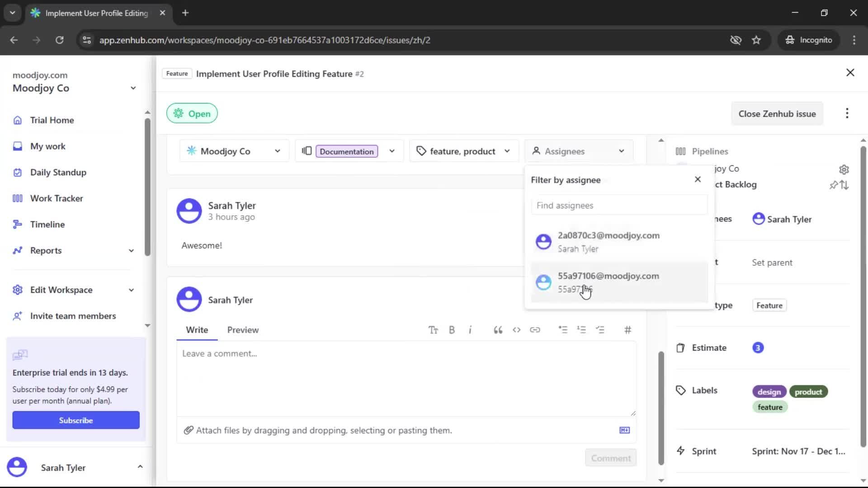868x488 pixels.
Task: Select the italic formatting icon
Action: pyautogui.click(x=471, y=330)
